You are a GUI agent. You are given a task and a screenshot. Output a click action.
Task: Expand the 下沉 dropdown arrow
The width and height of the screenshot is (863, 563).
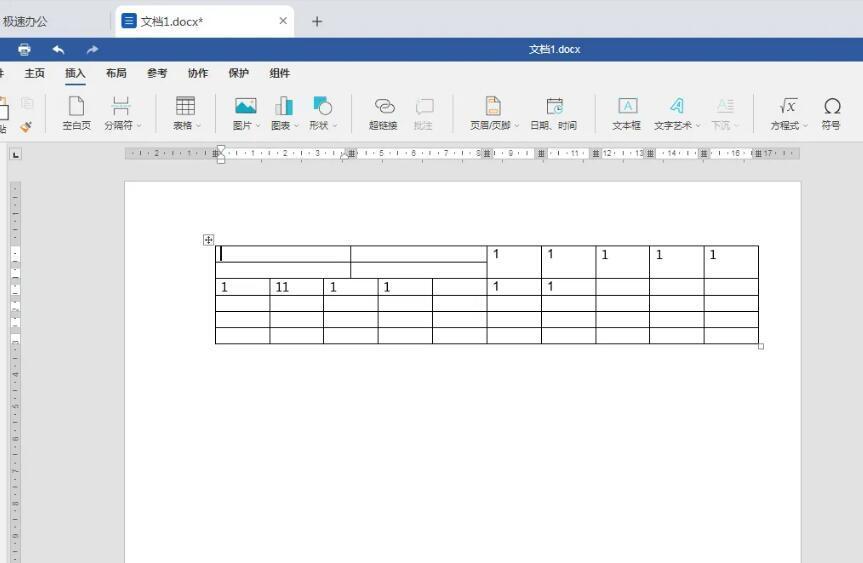coord(736,125)
